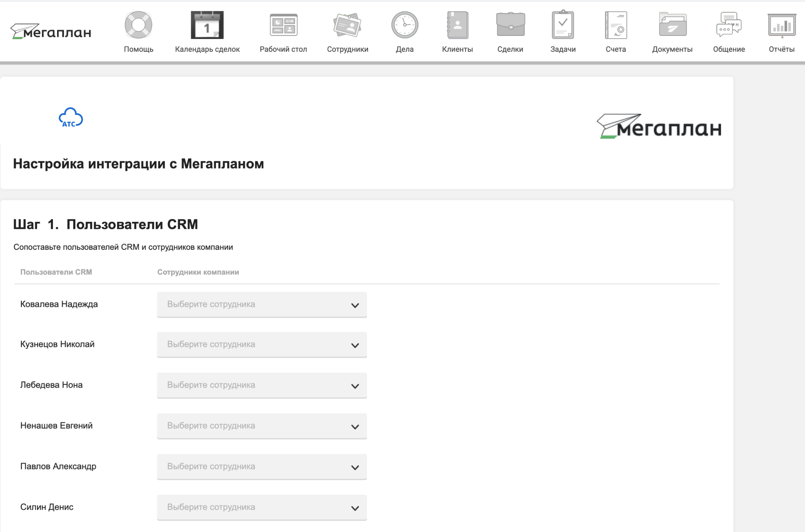Open dropdown for Силин Денис

pos(262,507)
